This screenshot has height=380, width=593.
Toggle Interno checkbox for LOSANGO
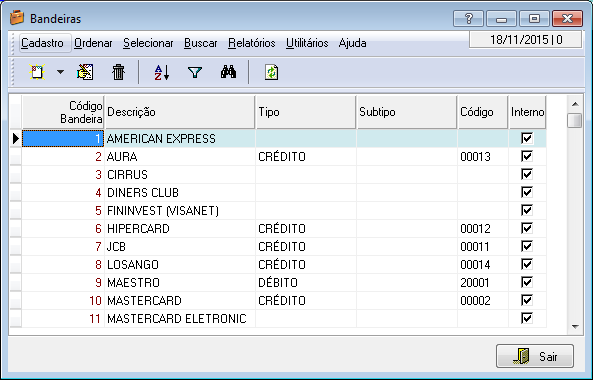click(527, 264)
